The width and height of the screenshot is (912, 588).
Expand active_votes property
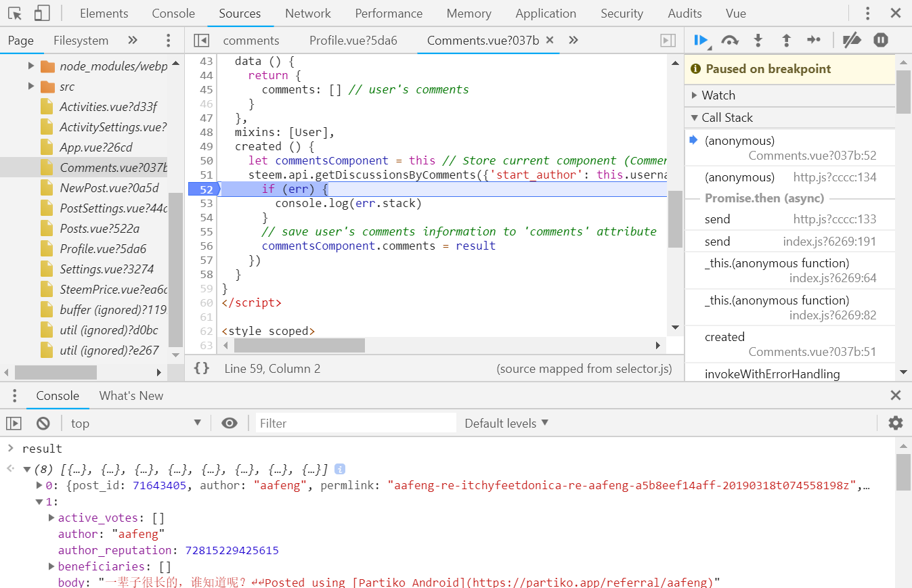pos(51,518)
